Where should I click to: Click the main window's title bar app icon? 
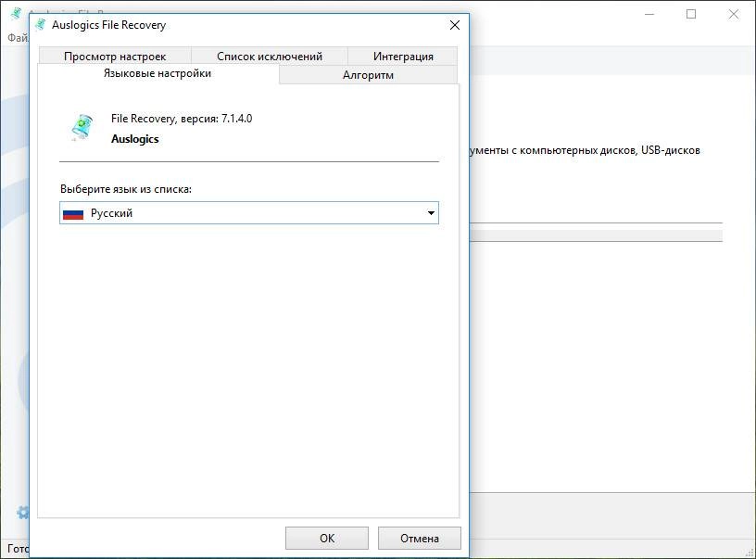click(17, 13)
